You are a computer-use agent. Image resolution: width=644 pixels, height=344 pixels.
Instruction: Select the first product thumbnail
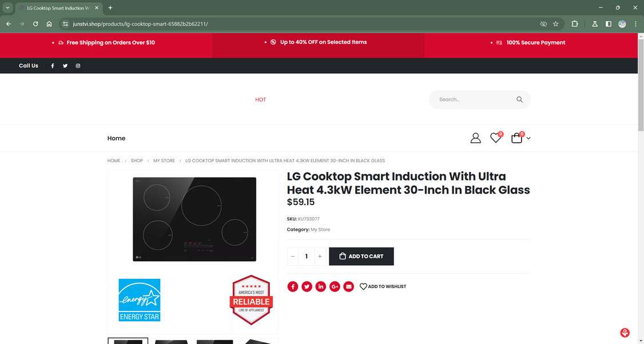click(x=128, y=341)
